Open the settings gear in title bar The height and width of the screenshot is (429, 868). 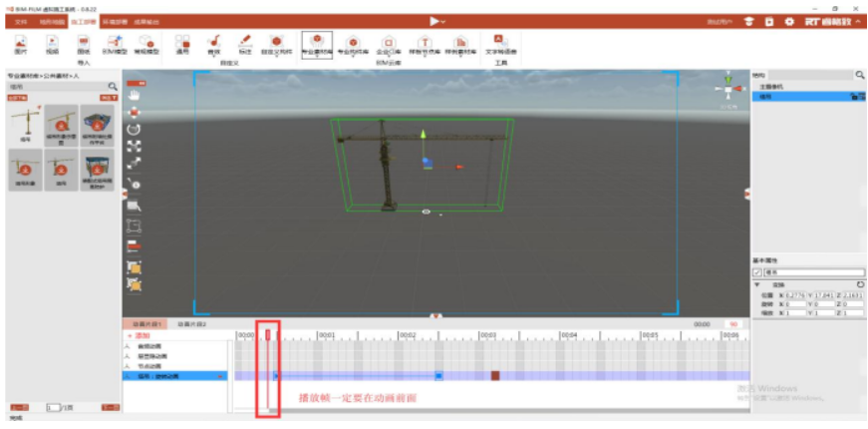coord(790,22)
